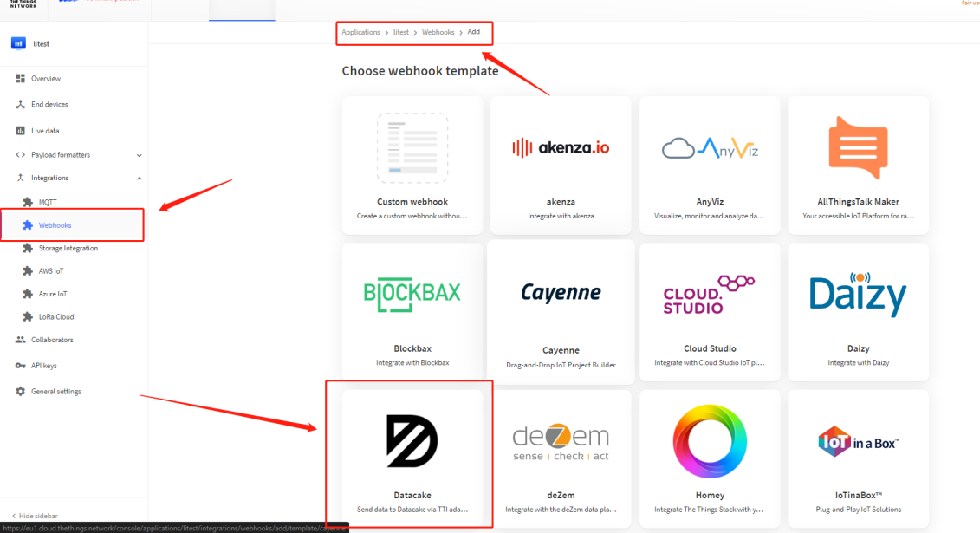Click the AnyViz logo
Viewport: 980px width, 533px height.
click(x=710, y=148)
